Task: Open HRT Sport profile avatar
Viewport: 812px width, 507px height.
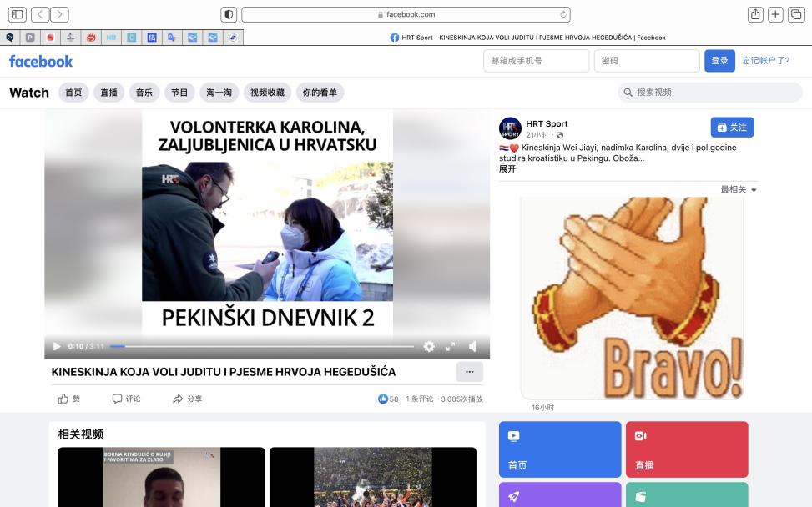Action: (510, 128)
